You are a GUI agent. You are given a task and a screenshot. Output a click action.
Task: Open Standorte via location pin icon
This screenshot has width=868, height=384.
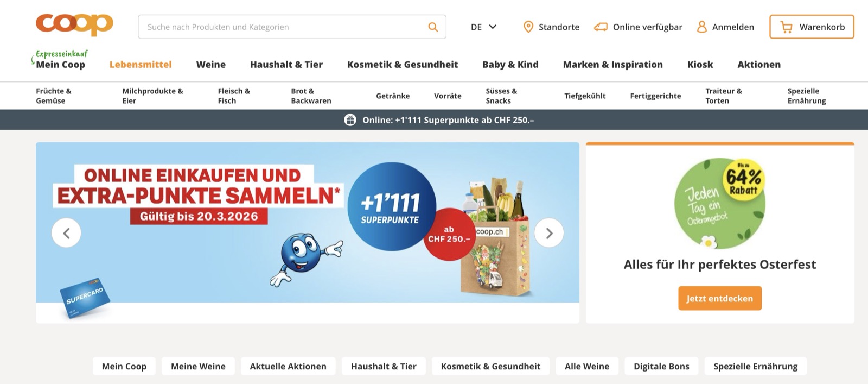tap(528, 27)
